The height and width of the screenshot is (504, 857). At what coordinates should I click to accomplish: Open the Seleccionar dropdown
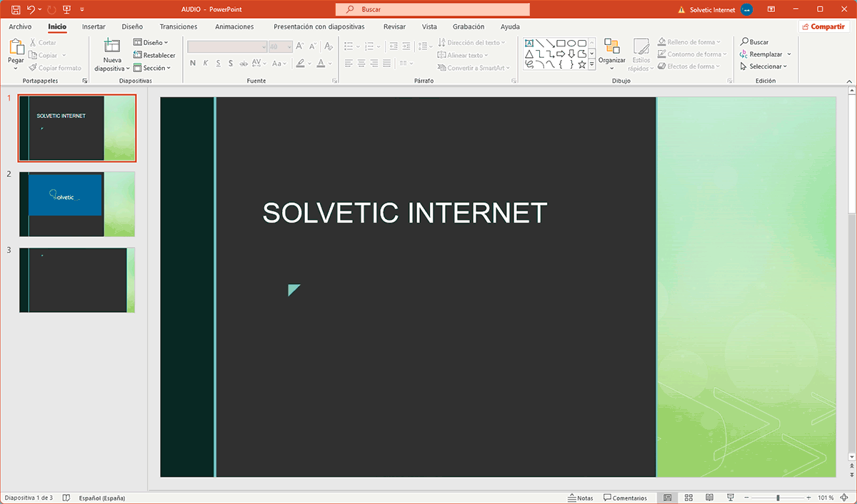(x=763, y=66)
